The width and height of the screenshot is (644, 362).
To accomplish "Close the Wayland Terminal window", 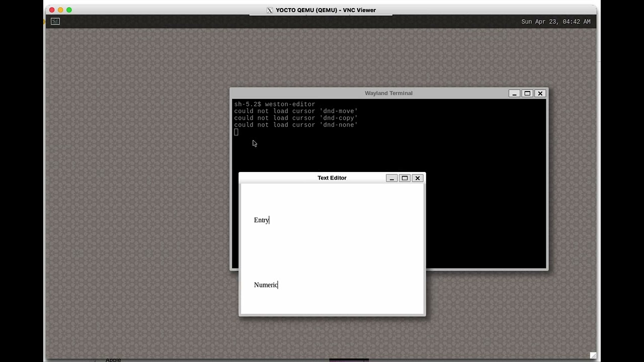I will pyautogui.click(x=540, y=93).
